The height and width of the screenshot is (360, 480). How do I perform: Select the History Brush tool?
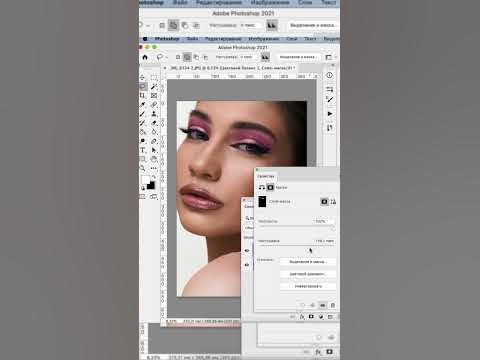point(143,123)
